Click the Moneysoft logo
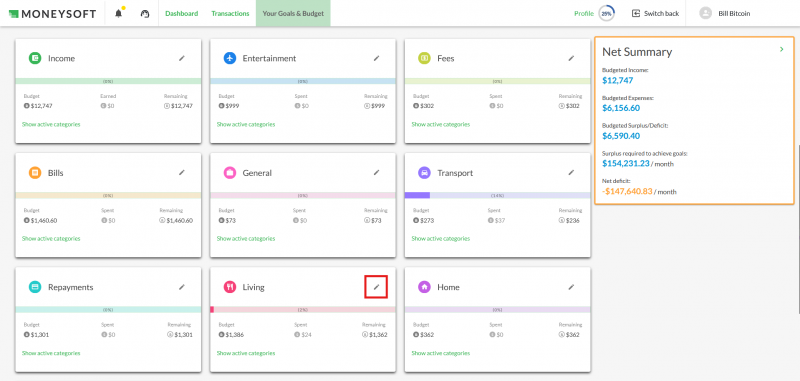The width and height of the screenshot is (800, 381). pyautogui.click(x=52, y=14)
